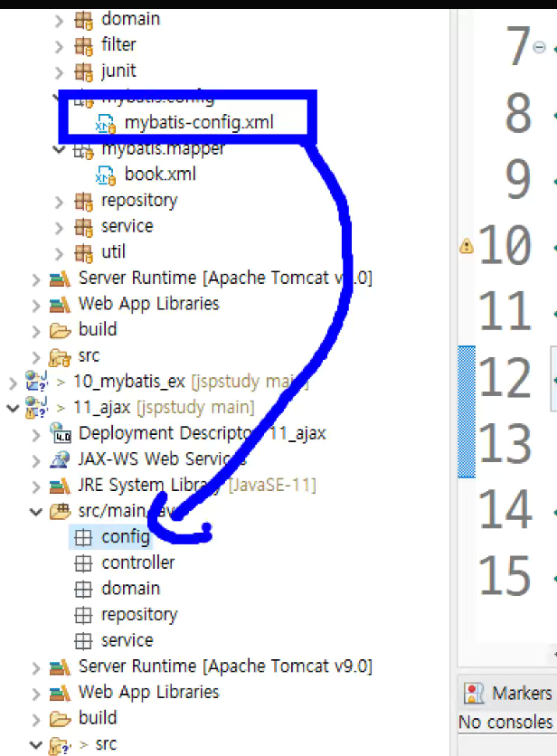Click the filled domain package icon near filter
This screenshot has height=756, width=557.
[83, 20]
